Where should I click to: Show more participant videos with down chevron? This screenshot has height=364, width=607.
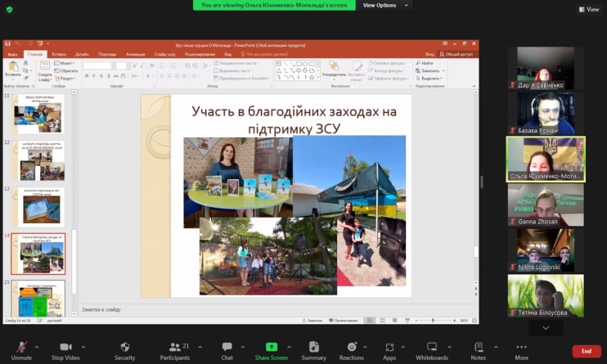[546, 328]
